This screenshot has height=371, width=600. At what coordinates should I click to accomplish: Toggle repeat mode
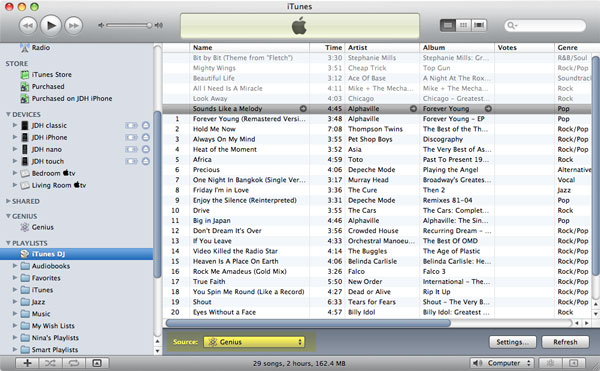[x=74, y=363]
